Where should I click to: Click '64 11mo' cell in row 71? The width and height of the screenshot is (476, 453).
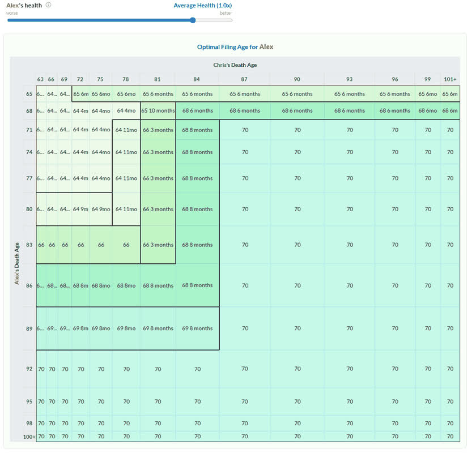(x=126, y=130)
